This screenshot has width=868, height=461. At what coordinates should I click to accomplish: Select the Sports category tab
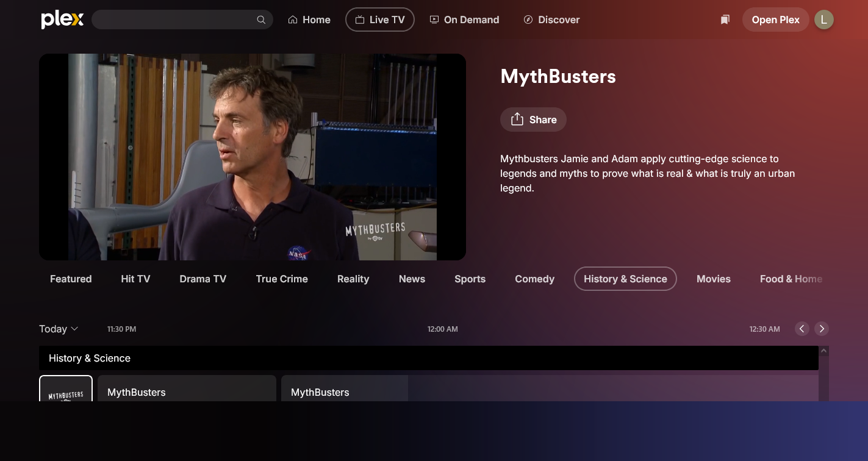[470, 279]
